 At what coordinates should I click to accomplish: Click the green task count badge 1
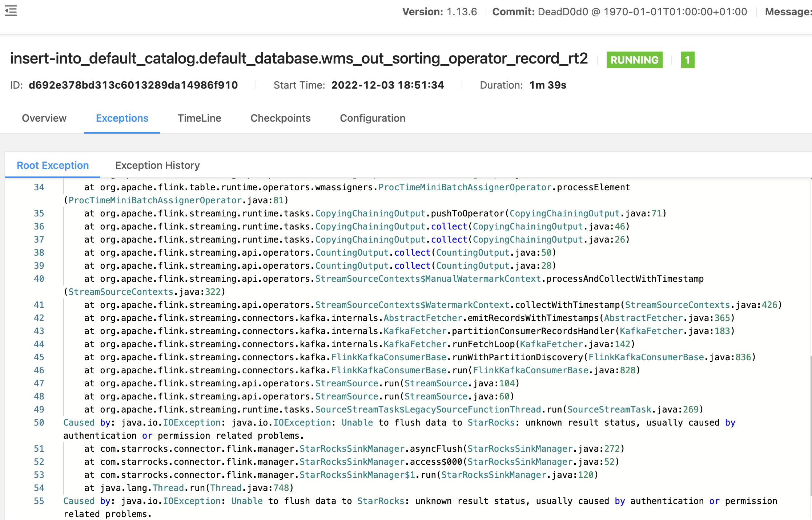tap(687, 60)
